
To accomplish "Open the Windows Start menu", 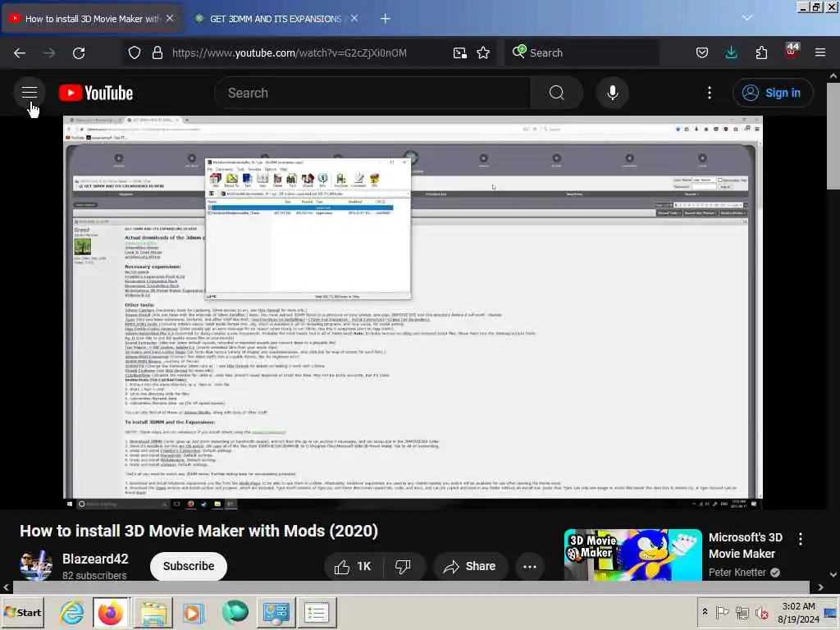I will pos(22,612).
